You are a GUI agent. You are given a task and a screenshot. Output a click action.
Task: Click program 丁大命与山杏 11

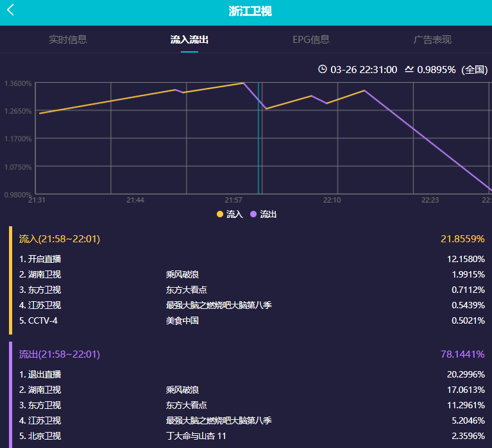[196, 436]
